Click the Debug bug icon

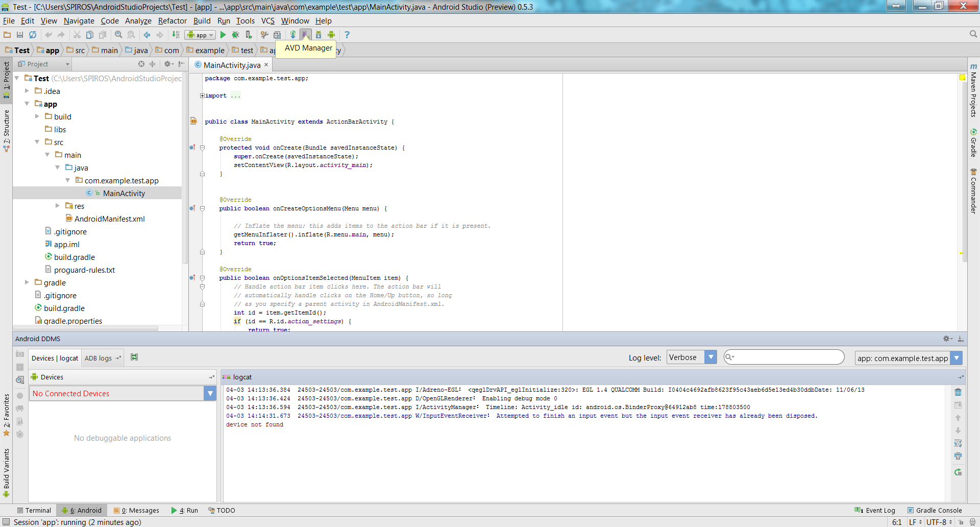pyautogui.click(x=235, y=35)
